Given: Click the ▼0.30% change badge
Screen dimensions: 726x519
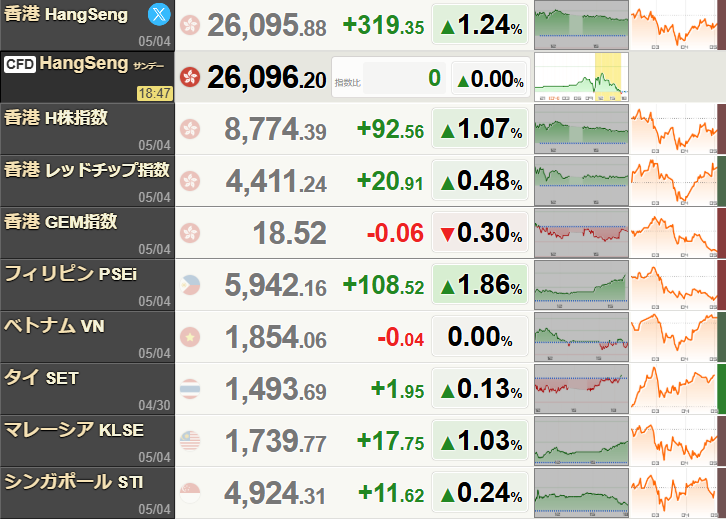Looking at the screenshot, I should [x=480, y=232].
